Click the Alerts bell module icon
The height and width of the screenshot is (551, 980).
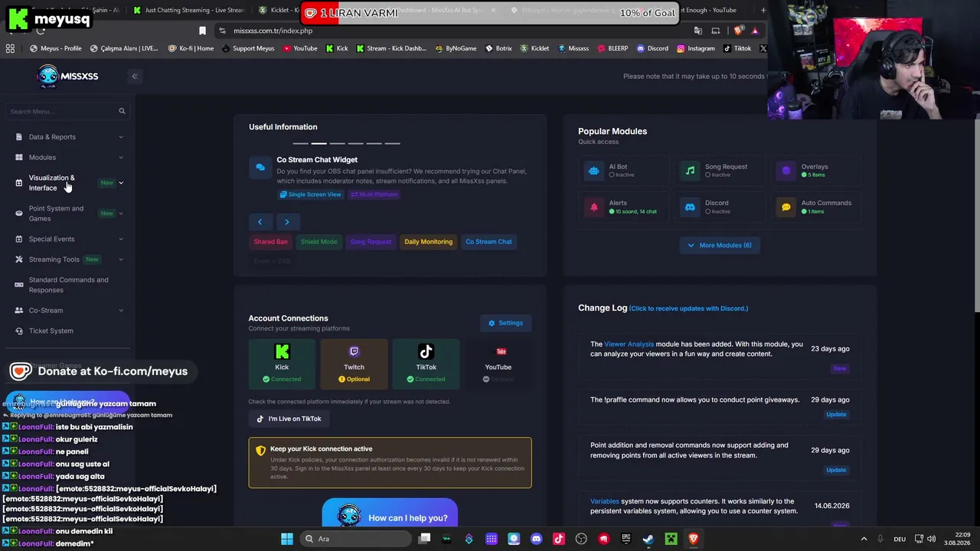(x=593, y=207)
